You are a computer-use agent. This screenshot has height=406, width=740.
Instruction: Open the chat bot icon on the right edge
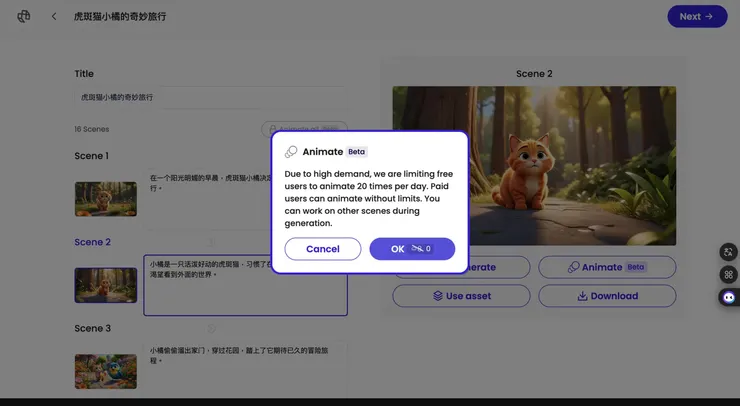[x=729, y=297]
